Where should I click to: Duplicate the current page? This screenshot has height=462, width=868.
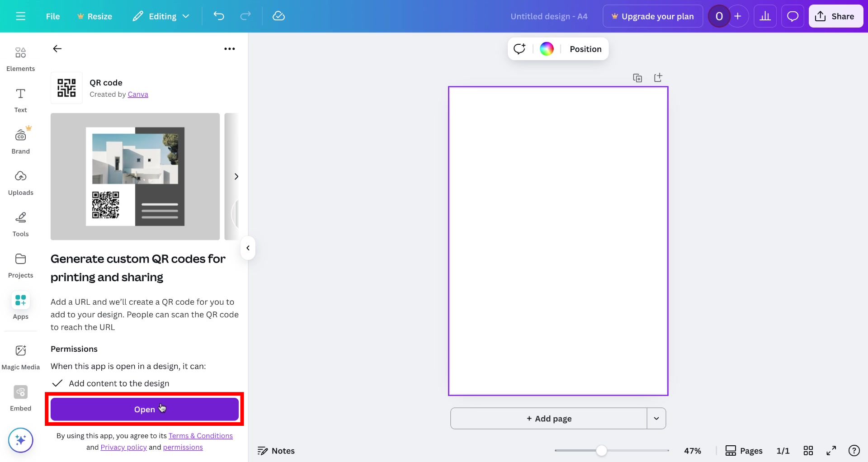[x=637, y=77]
